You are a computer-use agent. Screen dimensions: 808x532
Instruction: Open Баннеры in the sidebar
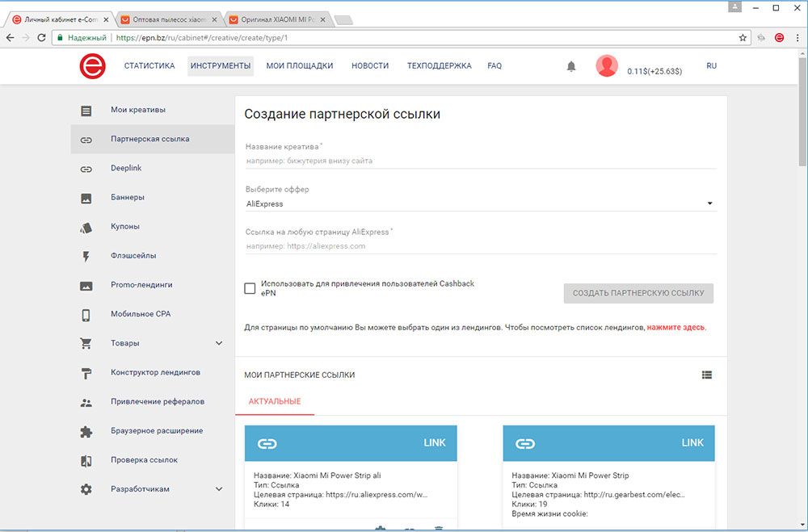coord(127,198)
